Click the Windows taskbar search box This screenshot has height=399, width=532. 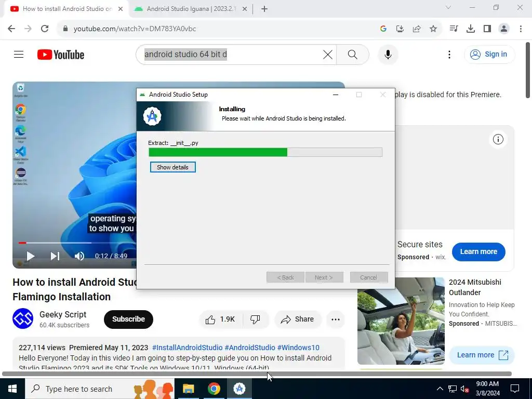click(x=100, y=389)
